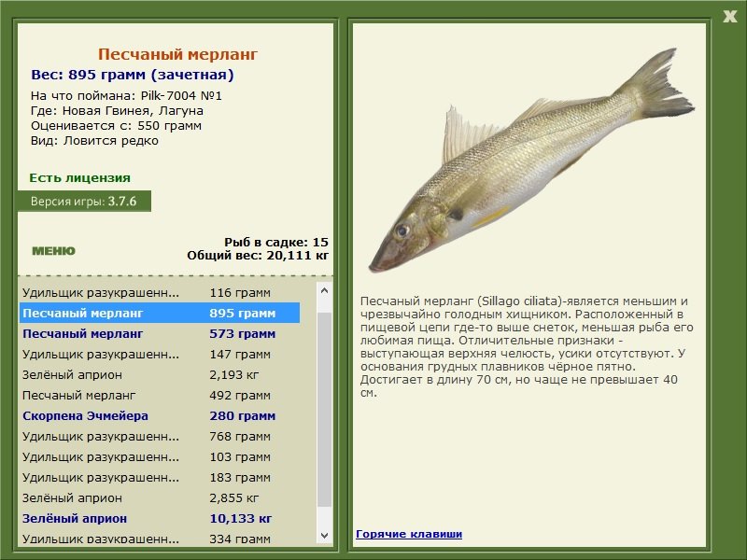Select the 573 грамм Песчаный мерланг entry
This screenshot has height=560, width=747.
click(160, 334)
